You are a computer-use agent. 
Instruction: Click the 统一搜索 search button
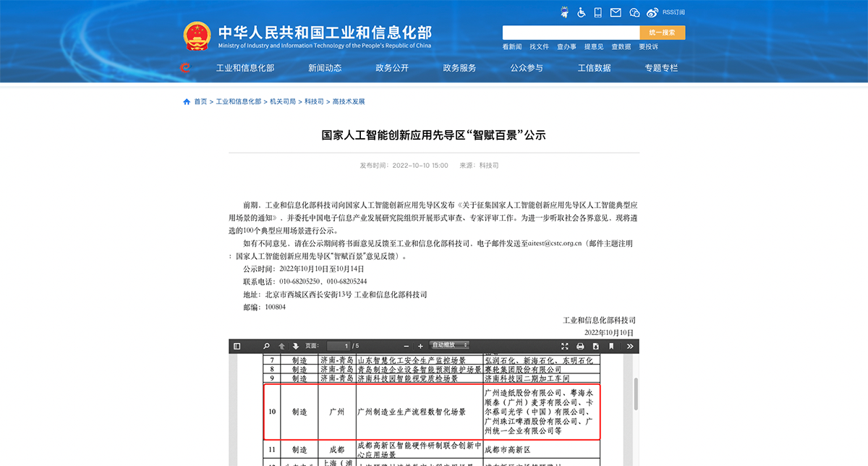662,33
